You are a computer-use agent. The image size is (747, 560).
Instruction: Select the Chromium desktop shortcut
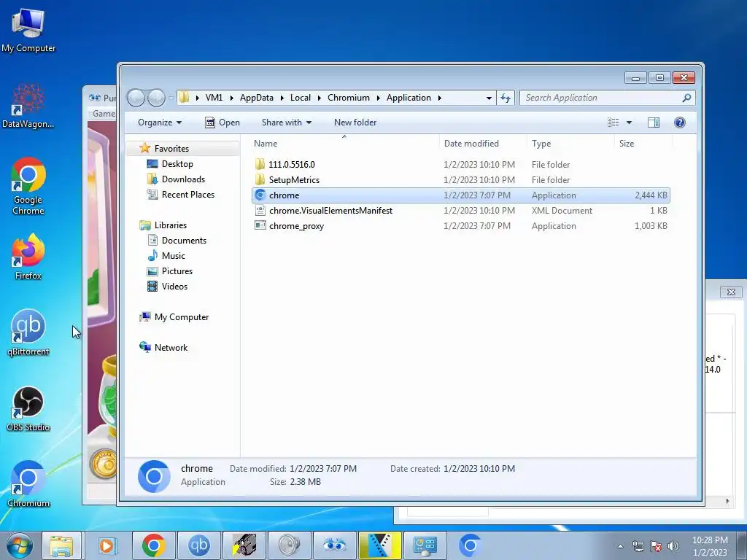[28, 484]
